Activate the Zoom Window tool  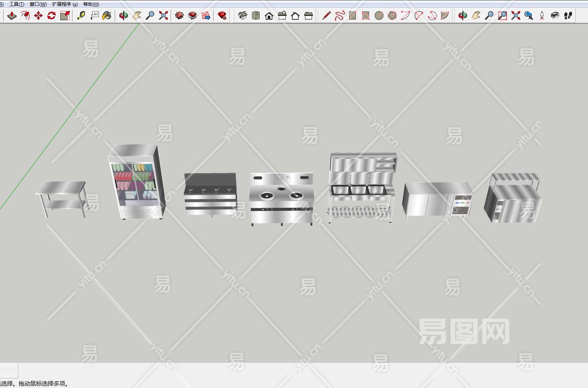click(502, 16)
